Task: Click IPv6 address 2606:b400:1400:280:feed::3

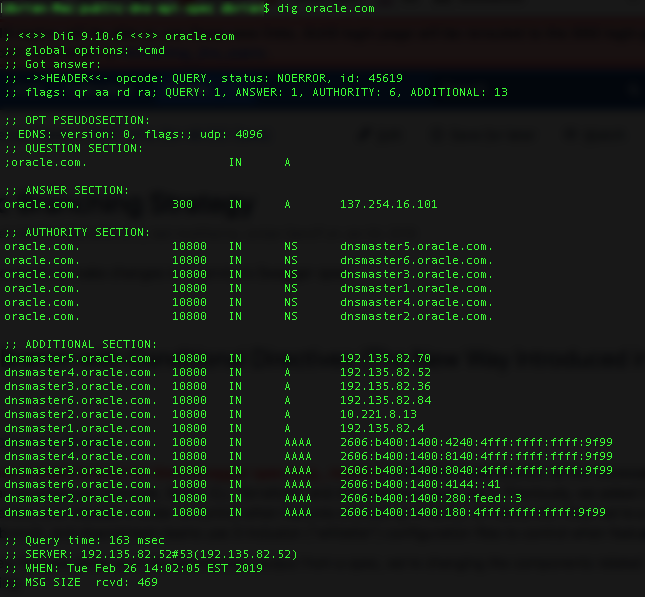Action: tap(430, 498)
